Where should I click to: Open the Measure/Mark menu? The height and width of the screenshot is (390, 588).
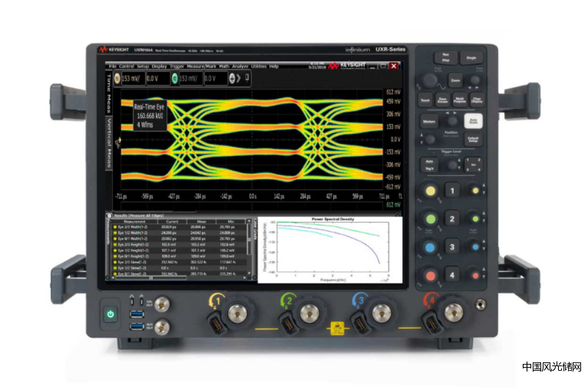[x=201, y=66]
